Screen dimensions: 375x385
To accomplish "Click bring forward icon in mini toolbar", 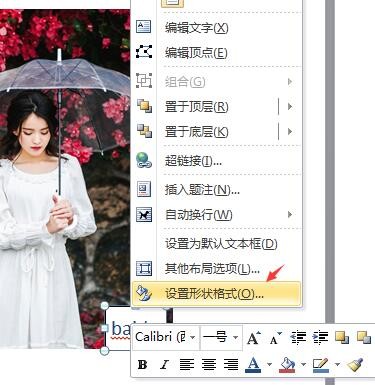I will (342, 338).
